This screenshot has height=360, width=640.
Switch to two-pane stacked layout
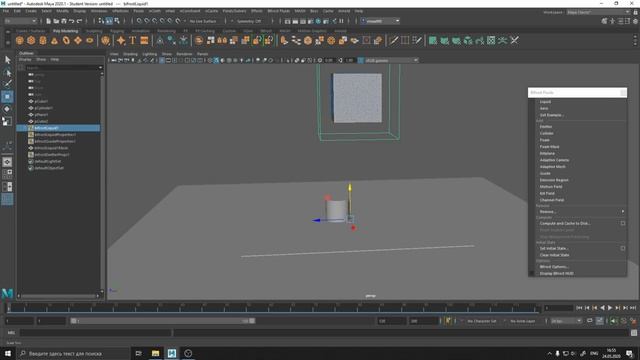click(7, 187)
